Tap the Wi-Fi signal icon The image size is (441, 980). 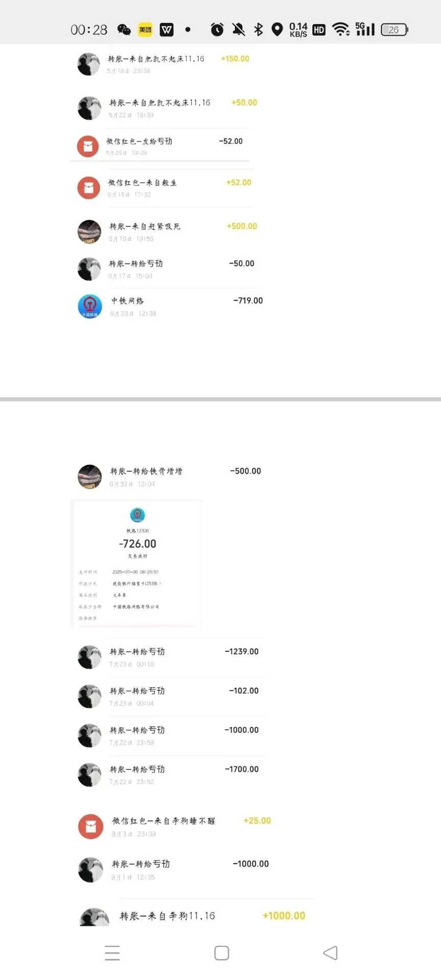tap(340, 29)
